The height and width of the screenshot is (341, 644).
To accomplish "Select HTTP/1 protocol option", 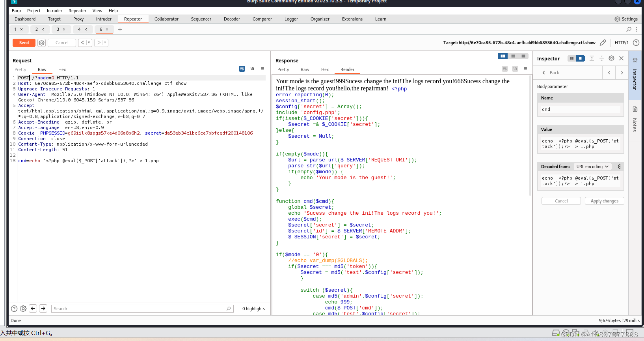I will (622, 43).
